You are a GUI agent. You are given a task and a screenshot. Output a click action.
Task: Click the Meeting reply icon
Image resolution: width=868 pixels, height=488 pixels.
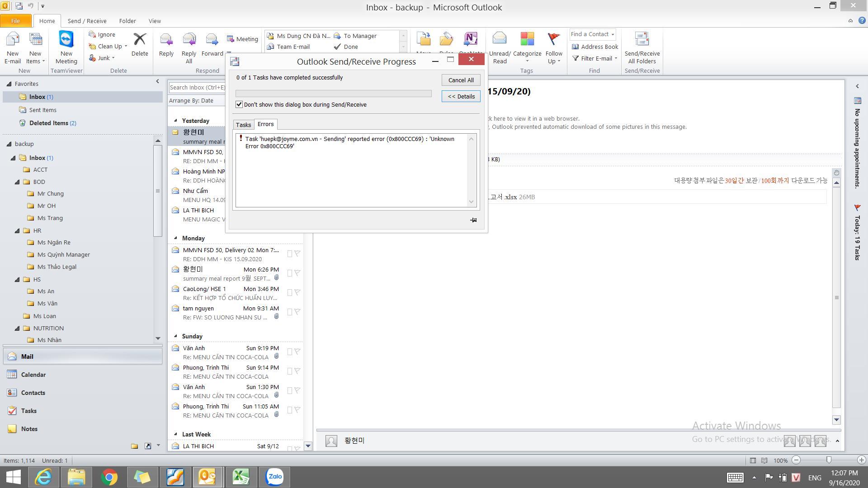click(x=242, y=39)
